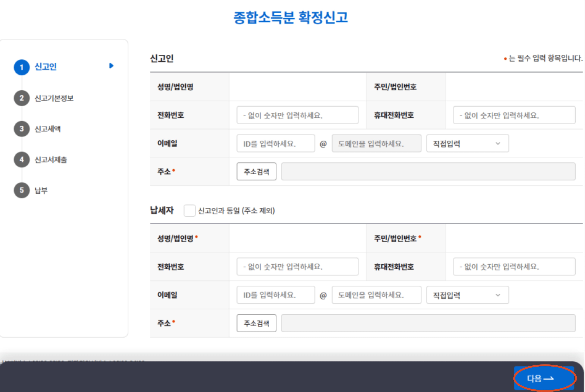The height and width of the screenshot is (392, 585).
Task: Click 주소검색 in the 신고인 section
Action: click(256, 171)
